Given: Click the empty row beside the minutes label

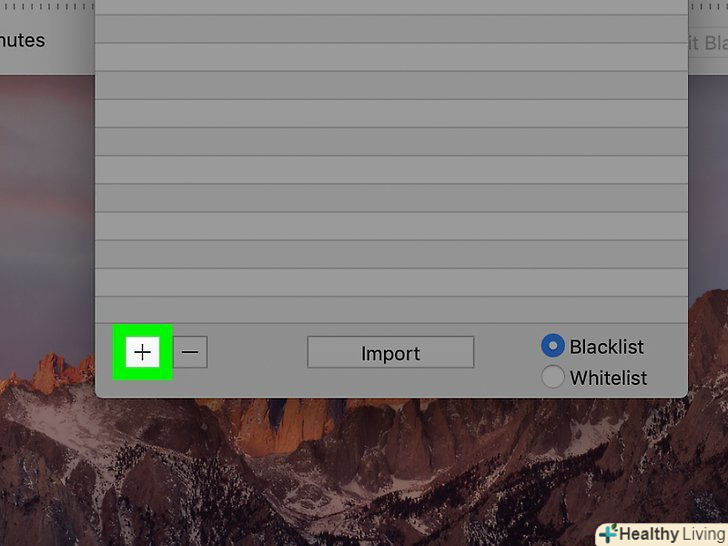Looking at the screenshot, I should [391, 29].
